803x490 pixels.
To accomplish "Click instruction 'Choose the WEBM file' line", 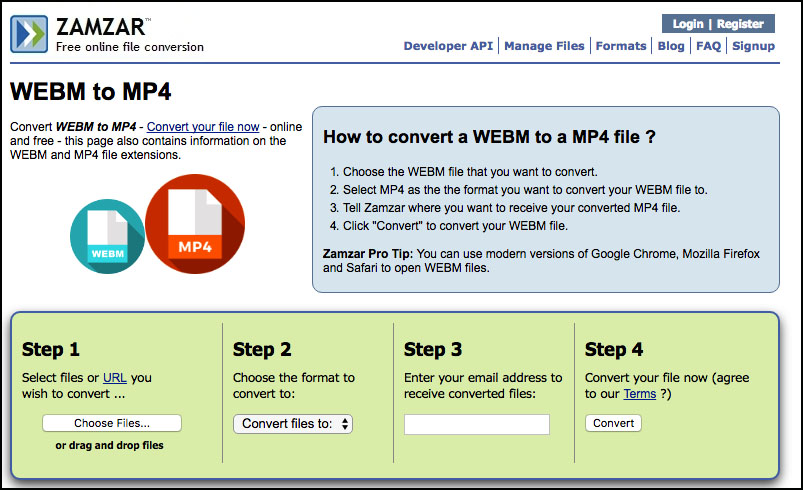I will click(470, 172).
